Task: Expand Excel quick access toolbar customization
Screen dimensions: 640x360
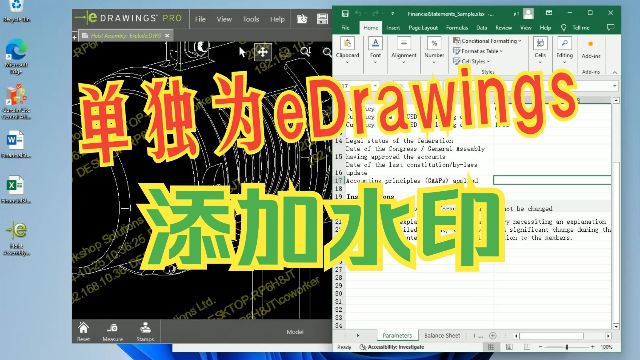Action: coord(393,13)
